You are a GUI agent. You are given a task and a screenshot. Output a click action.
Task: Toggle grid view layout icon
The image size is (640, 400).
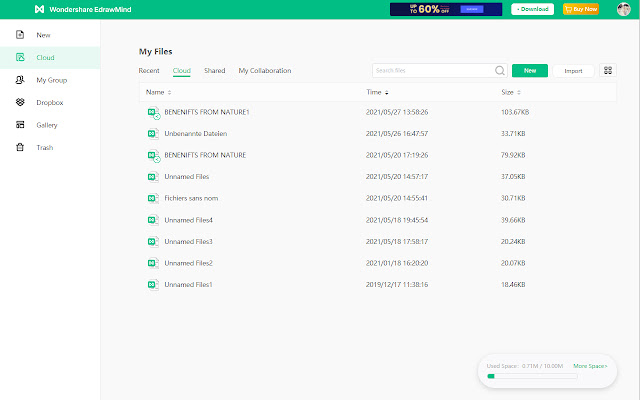tap(608, 71)
